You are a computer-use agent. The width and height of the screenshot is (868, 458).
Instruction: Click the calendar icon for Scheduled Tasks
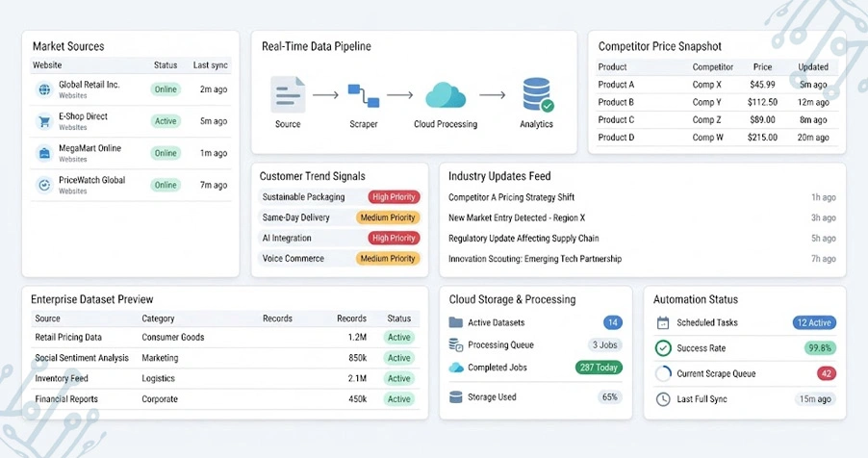click(663, 323)
